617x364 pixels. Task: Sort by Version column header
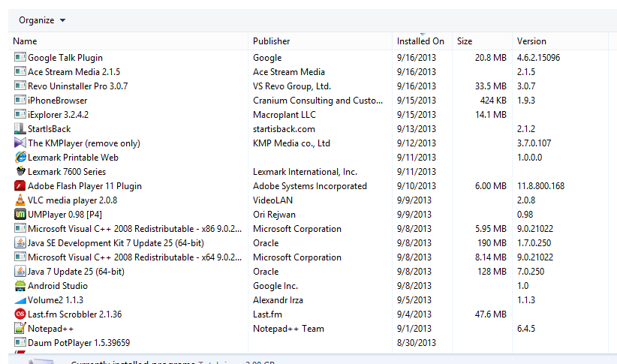click(x=561, y=41)
